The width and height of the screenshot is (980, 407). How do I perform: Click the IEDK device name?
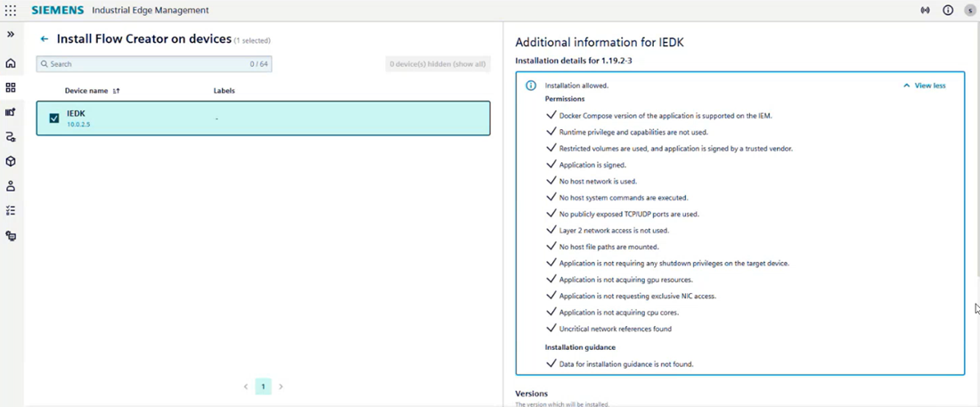click(76, 114)
